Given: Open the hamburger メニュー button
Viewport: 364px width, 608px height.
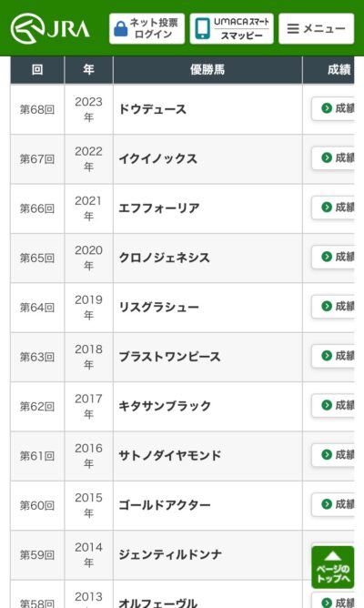Looking at the screenshot, I should click(x=317, y=29).
